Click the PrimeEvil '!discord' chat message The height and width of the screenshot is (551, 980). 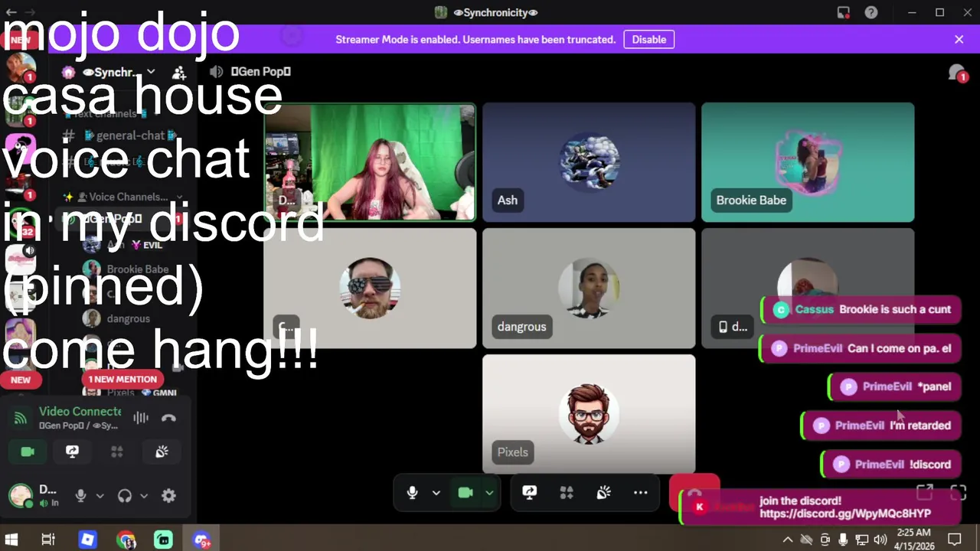pos(892,464)
